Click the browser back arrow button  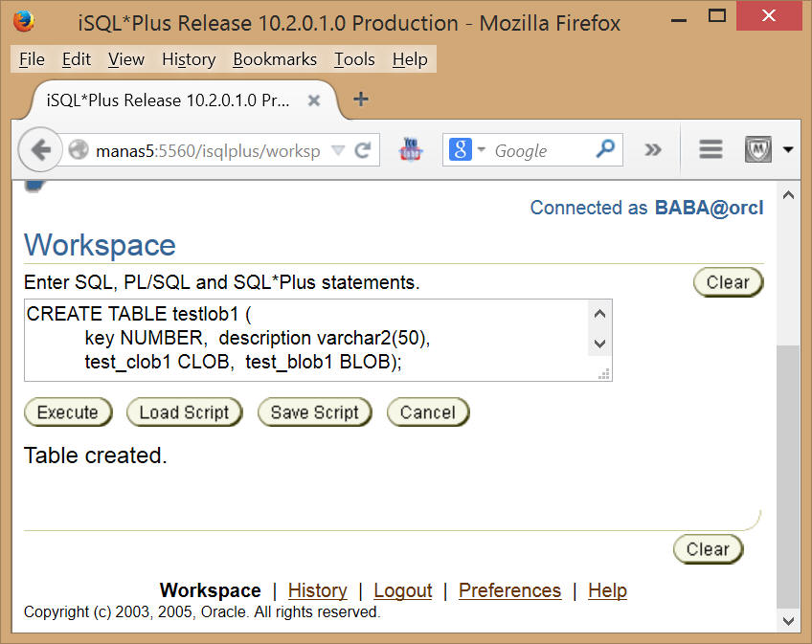[x=40, y=150]
